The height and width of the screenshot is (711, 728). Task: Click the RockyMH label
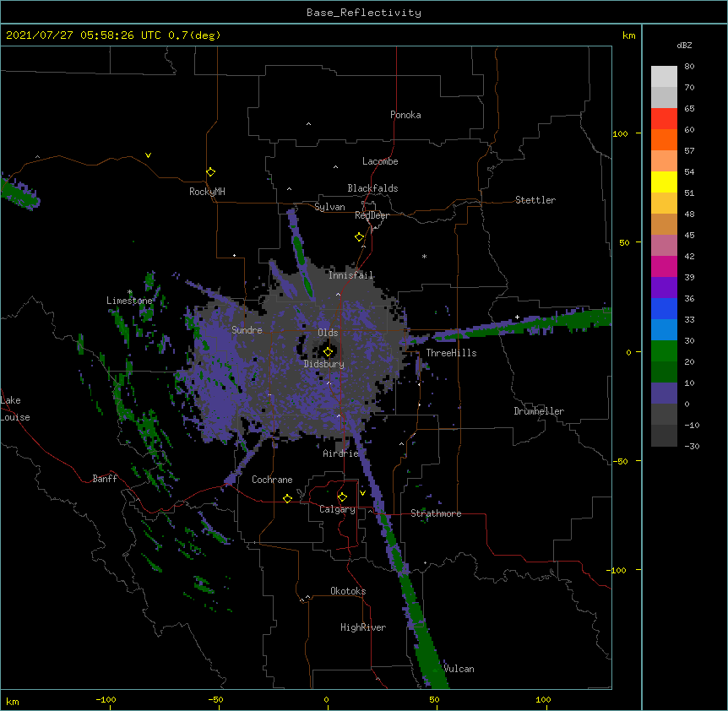point(207,192)
